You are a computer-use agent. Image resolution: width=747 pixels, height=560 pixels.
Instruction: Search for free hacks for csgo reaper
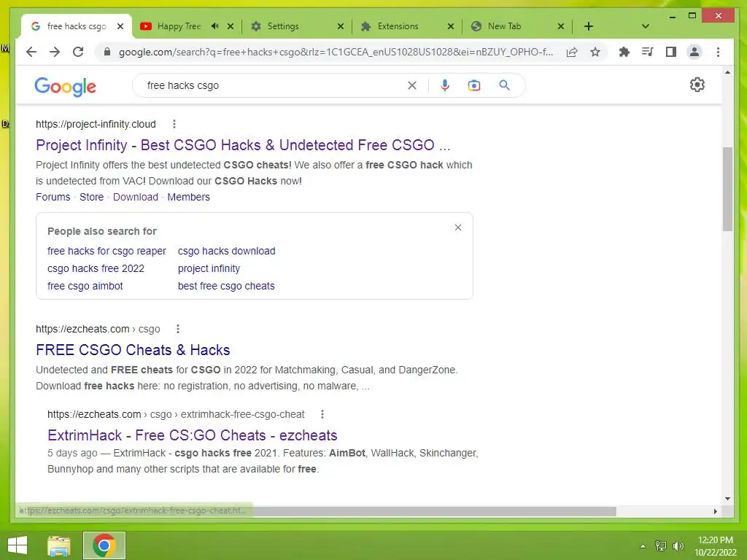107,251
